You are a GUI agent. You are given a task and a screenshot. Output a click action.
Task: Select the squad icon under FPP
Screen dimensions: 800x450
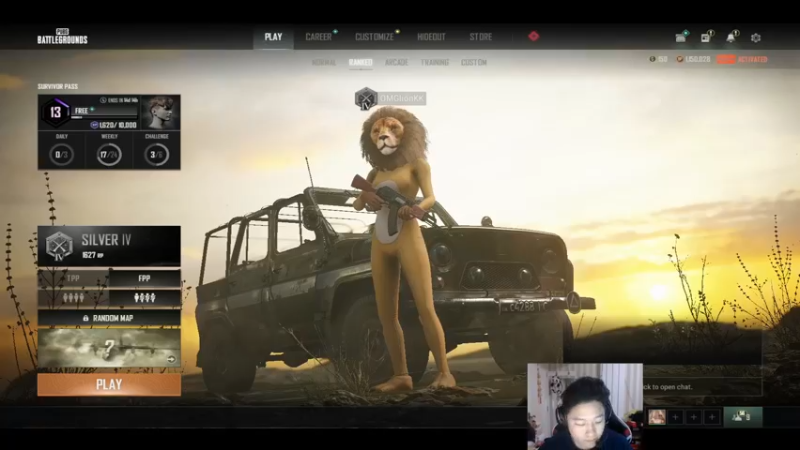coord(144,297)
